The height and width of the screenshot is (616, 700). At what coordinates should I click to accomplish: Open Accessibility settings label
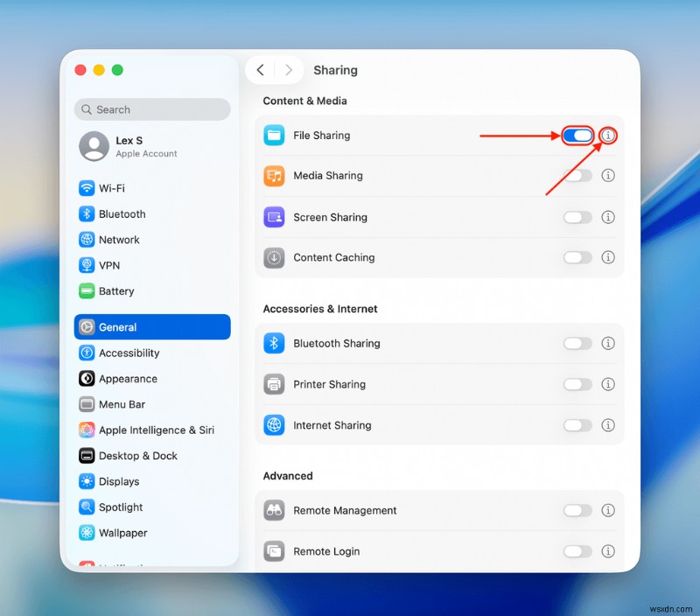click(x=129, y=353)
